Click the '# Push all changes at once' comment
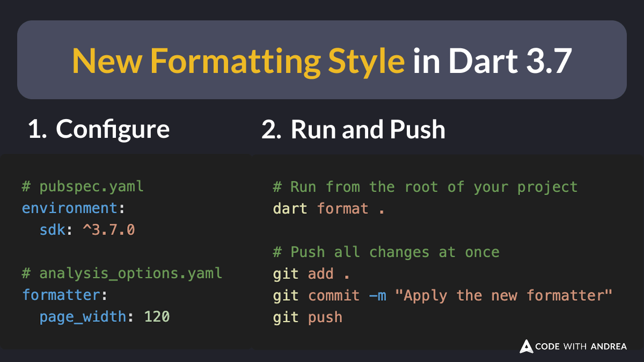Image resolution: width=644 pixels, height=362 pixels. tap(385, 252)
